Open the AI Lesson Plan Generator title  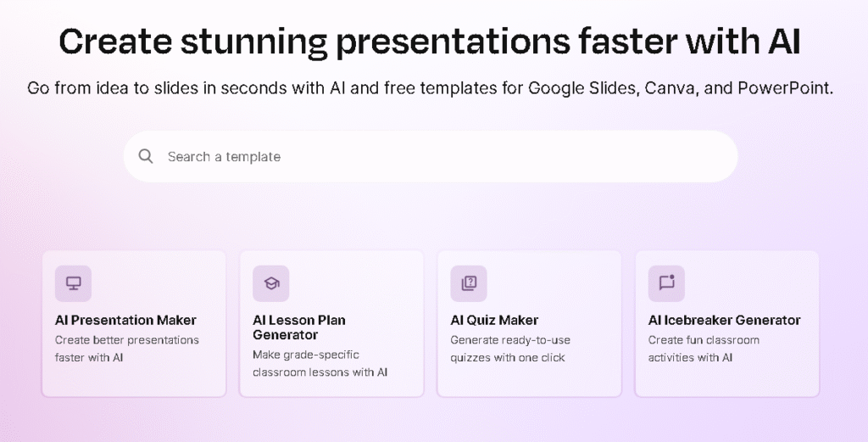point(298,327)
